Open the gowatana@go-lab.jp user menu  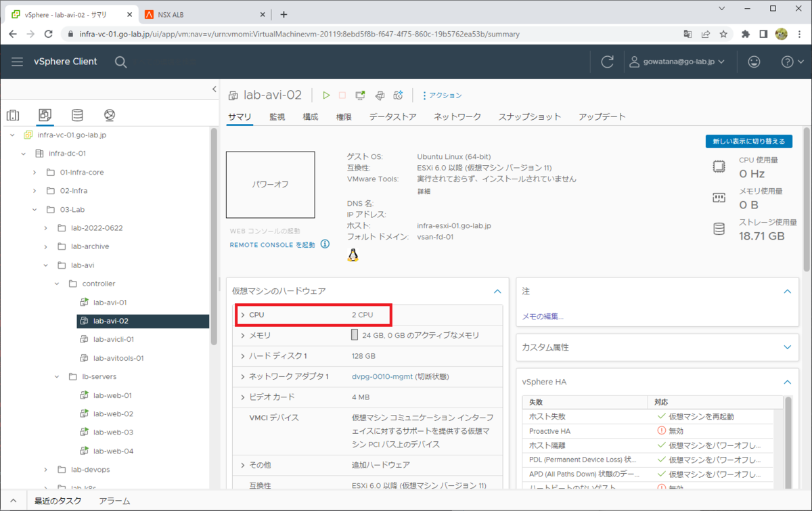[x=677, y=62]
